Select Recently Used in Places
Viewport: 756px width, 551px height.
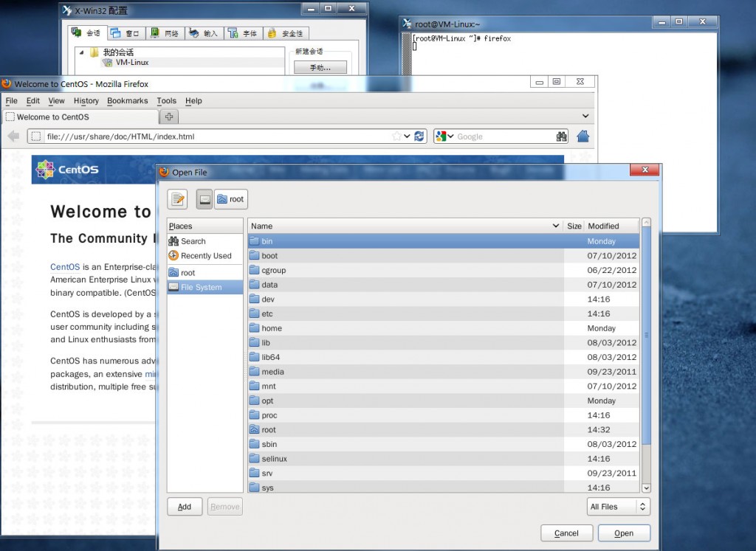205,255
